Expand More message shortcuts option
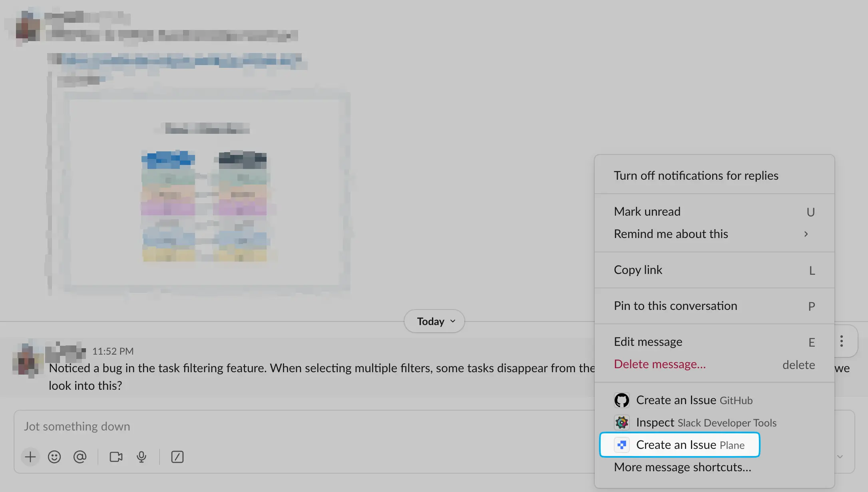 pos(683,466)
